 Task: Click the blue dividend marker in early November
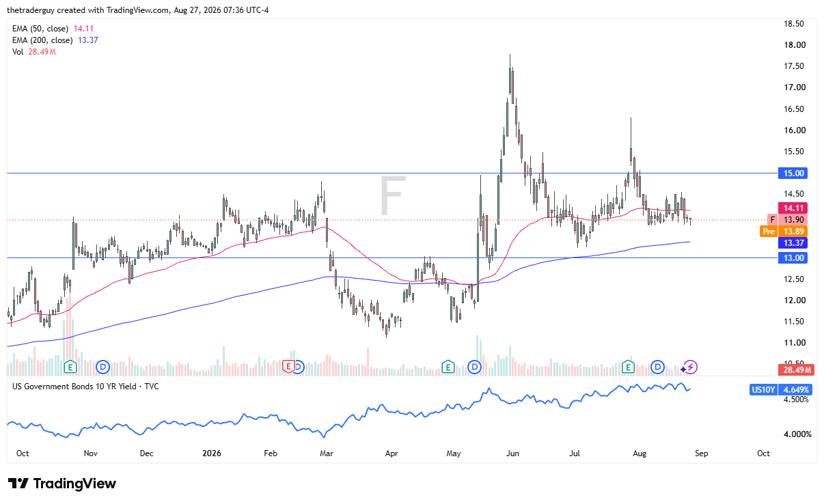(103, 367)
